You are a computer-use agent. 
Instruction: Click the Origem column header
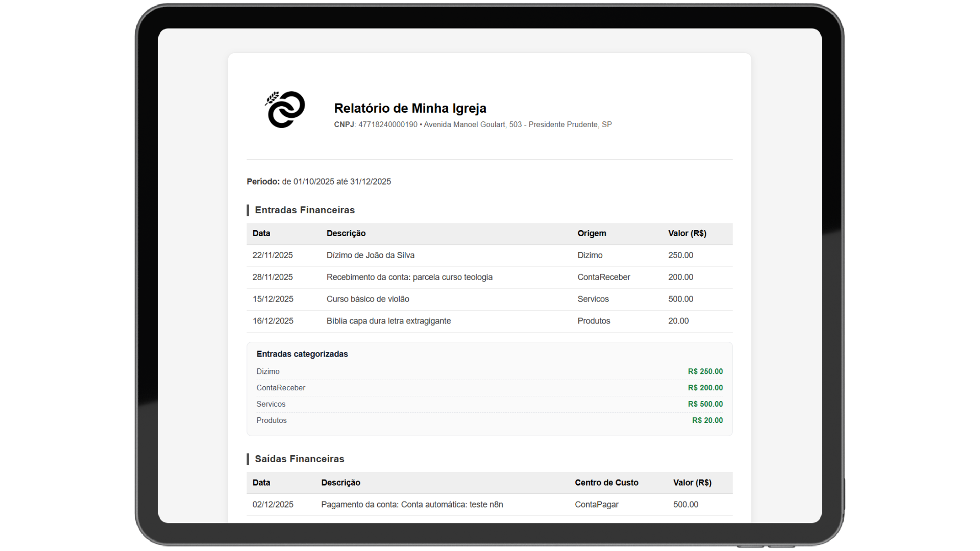pos(592,234)
